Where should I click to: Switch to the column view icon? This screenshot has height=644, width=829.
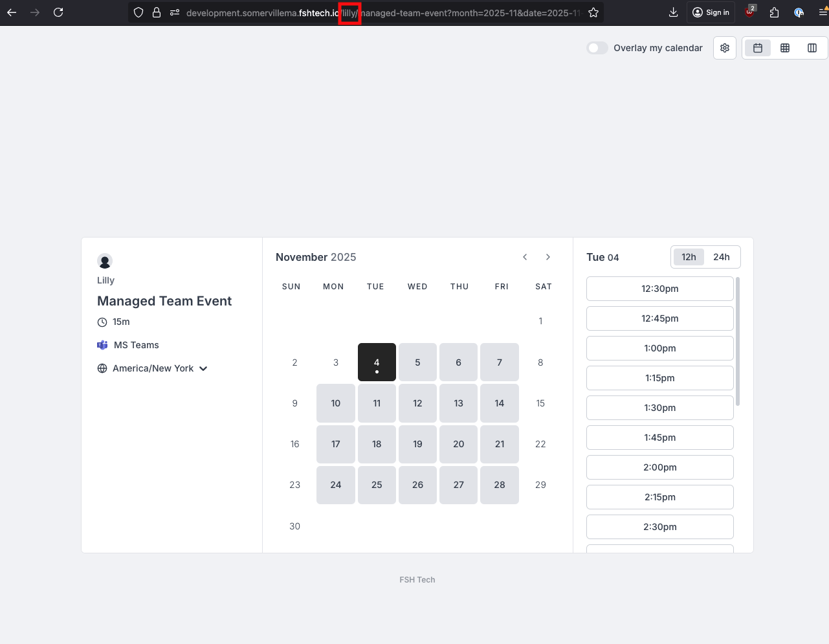pyautogui.click(x=812, y=48)
